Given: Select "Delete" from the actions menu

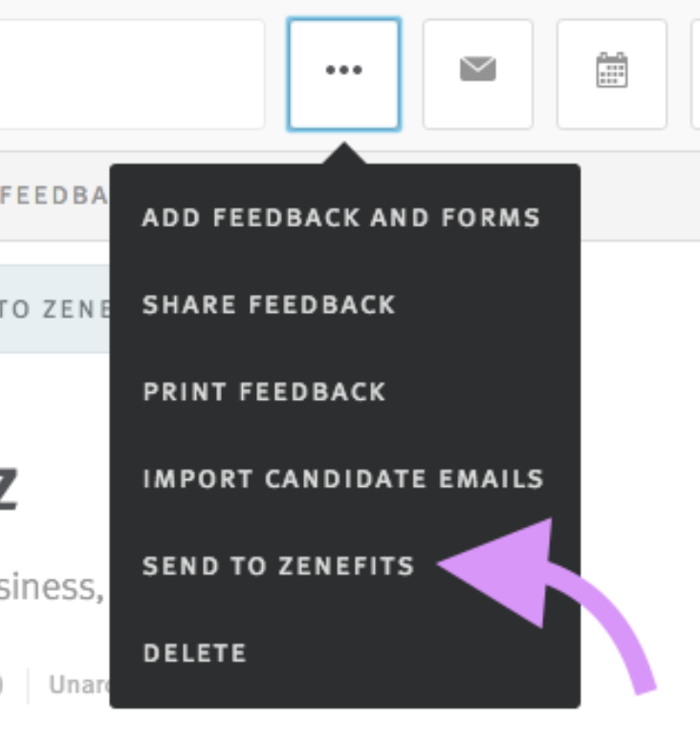Looking at the screenshot, I should 194,653.
